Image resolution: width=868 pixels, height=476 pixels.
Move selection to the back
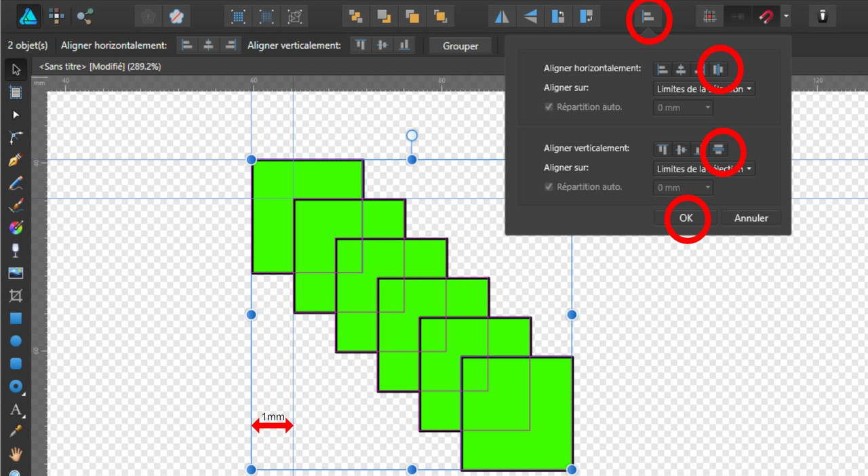coord(355,16)
